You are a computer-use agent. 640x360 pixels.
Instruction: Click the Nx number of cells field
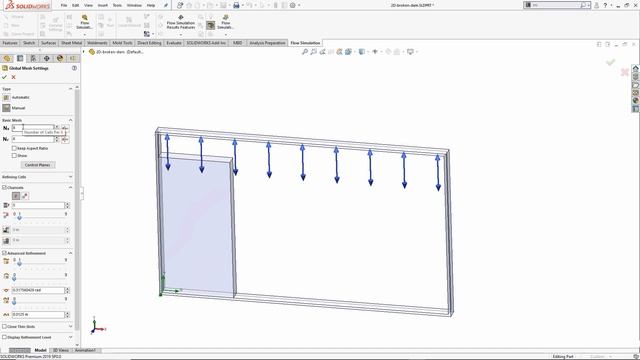[x=33, y=128]
